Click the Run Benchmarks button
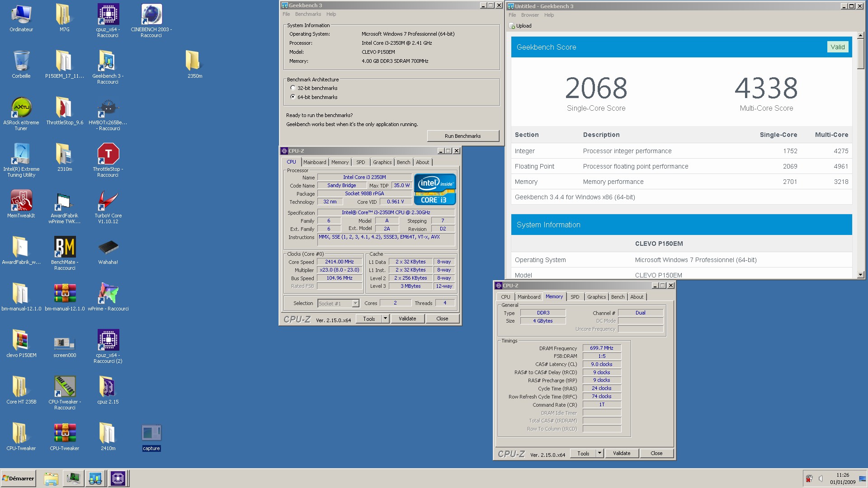Screen dimensions: 868x488 (x=463, y=136)
